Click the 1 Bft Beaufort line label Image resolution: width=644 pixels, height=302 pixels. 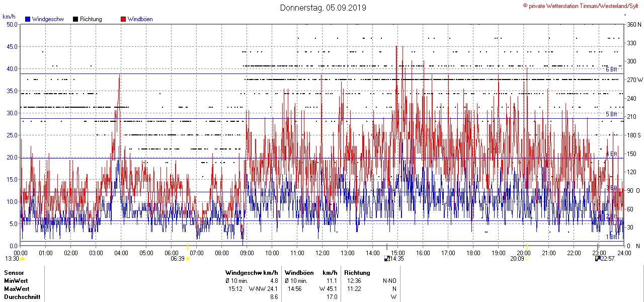(x=611, y=237)
